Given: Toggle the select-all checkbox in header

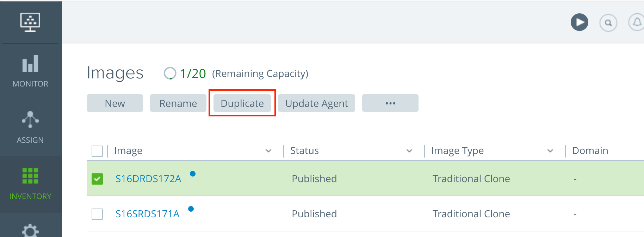Looking at the screenshot, I should coord(97,151).
